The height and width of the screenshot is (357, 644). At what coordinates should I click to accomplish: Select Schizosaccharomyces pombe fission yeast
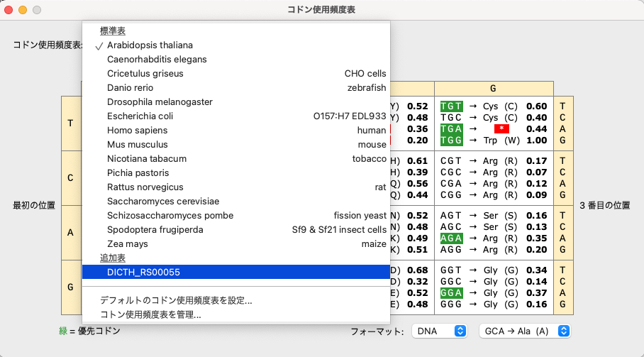point(235,215)
